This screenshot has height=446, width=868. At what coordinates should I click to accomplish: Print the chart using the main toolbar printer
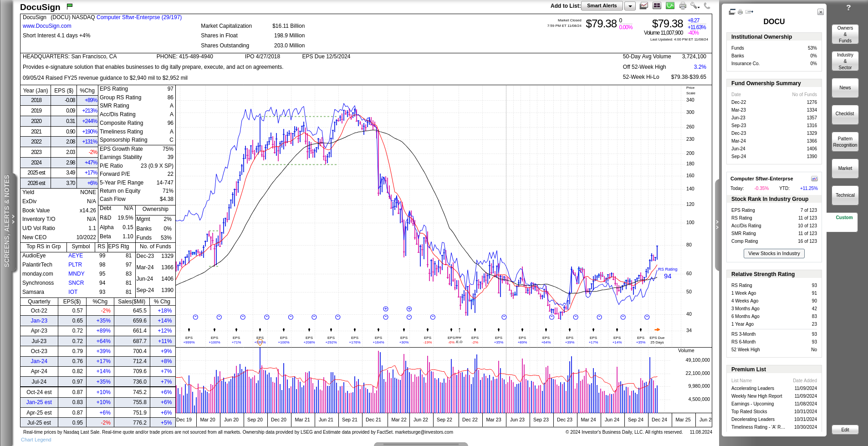(683, 6)
